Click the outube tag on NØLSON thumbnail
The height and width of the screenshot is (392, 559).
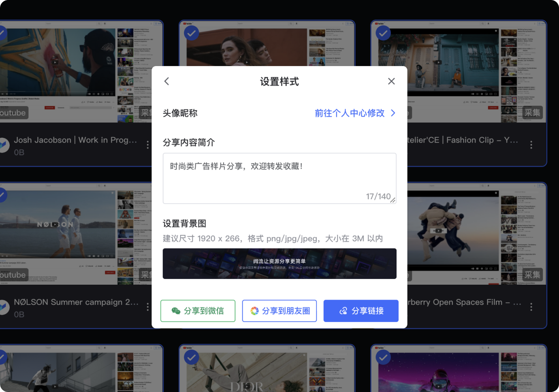point(13,275)
